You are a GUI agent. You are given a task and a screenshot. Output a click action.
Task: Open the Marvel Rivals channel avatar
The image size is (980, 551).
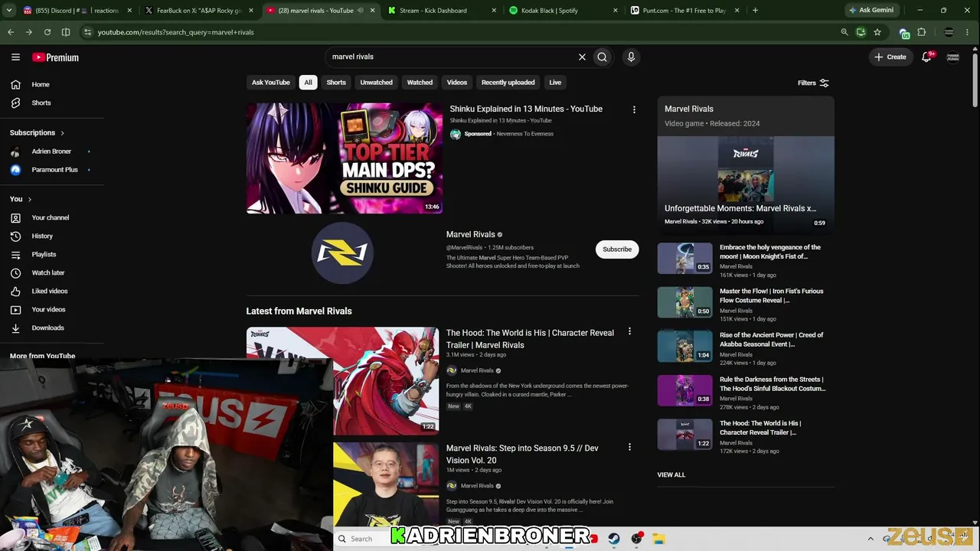(342, 252)
